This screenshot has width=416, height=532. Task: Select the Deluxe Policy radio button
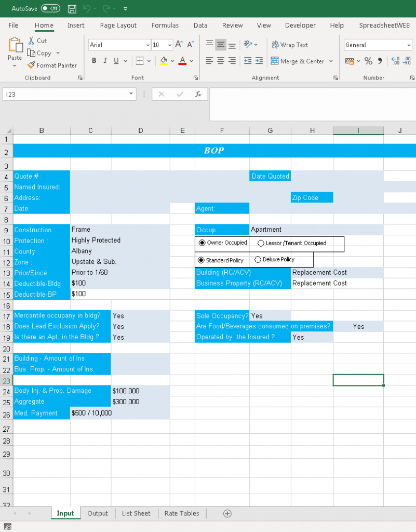[x=258, y=260]
